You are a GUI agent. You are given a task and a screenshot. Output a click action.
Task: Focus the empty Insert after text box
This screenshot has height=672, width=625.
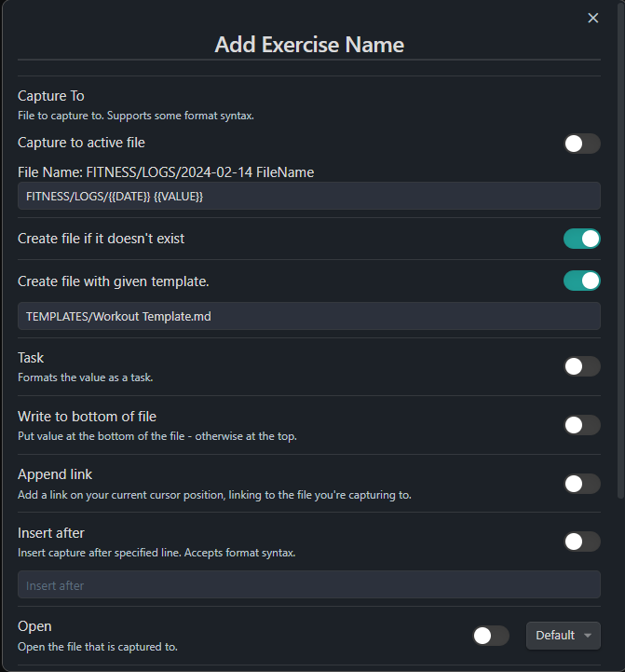309,585
